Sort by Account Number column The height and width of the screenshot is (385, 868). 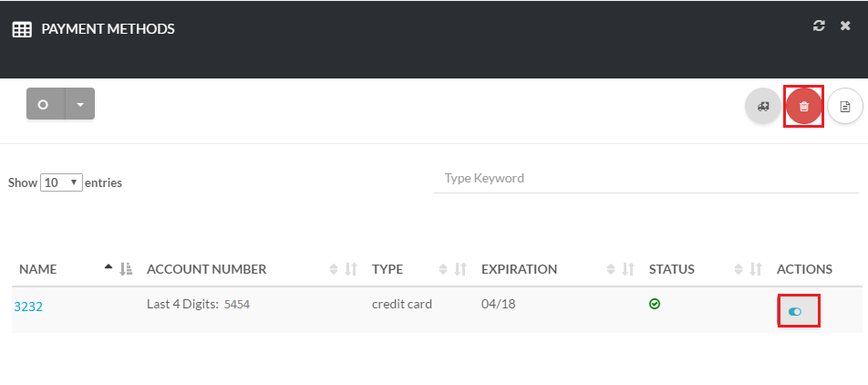pos(206,269)
